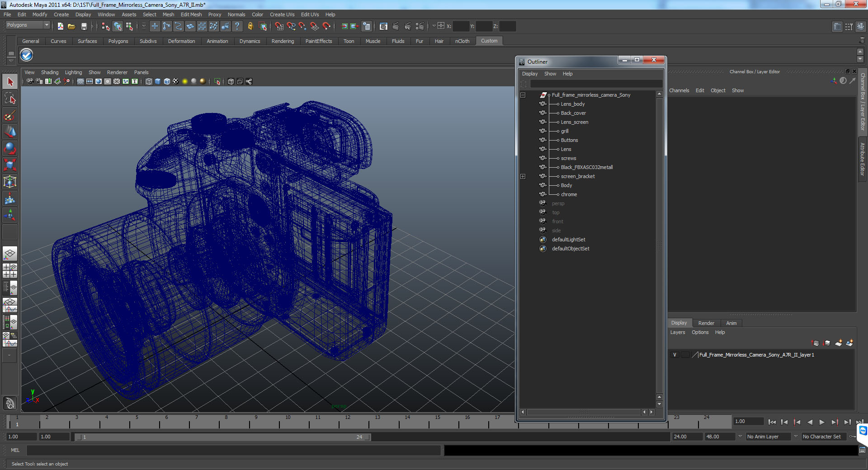Click the MEL command input field
This screenshot has height=470, width=868.
[x=234, y=450]
